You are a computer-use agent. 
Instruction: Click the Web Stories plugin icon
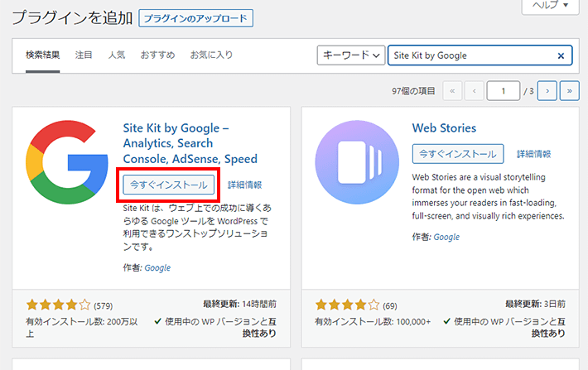[357, 162]
